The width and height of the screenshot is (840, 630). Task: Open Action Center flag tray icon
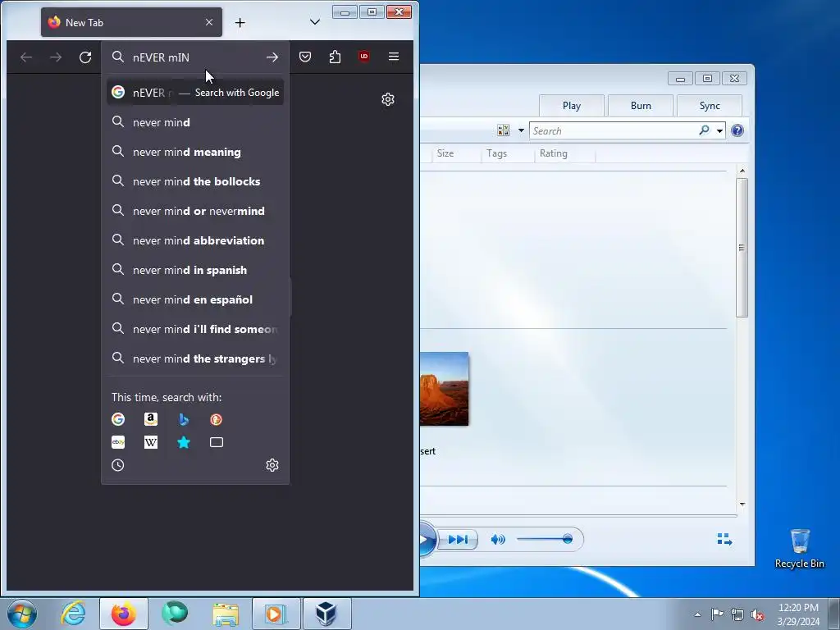[x=717, y=614]
